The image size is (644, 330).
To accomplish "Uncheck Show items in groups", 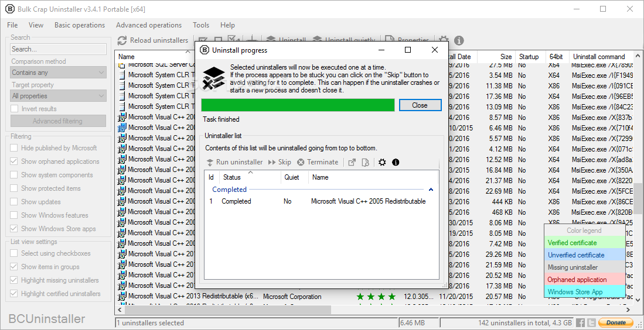I will (14, 267).
